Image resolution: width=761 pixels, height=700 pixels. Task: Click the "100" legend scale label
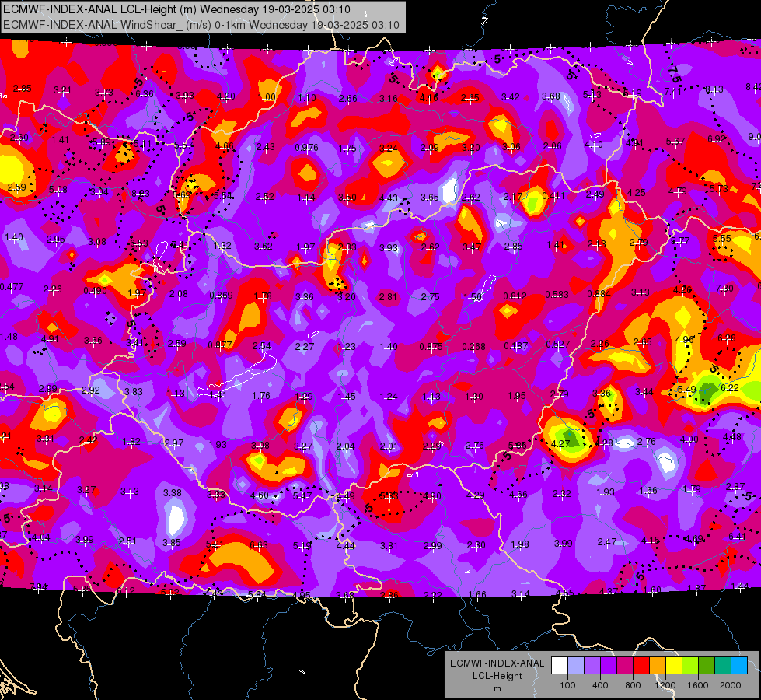tap(568, 685)
